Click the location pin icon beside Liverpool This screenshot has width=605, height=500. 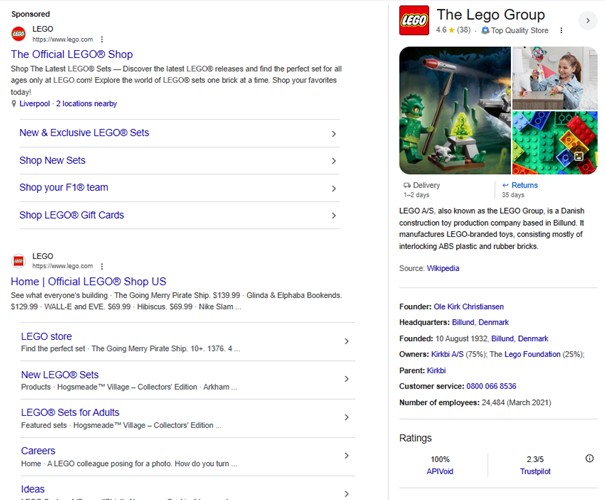pos(14,103)
